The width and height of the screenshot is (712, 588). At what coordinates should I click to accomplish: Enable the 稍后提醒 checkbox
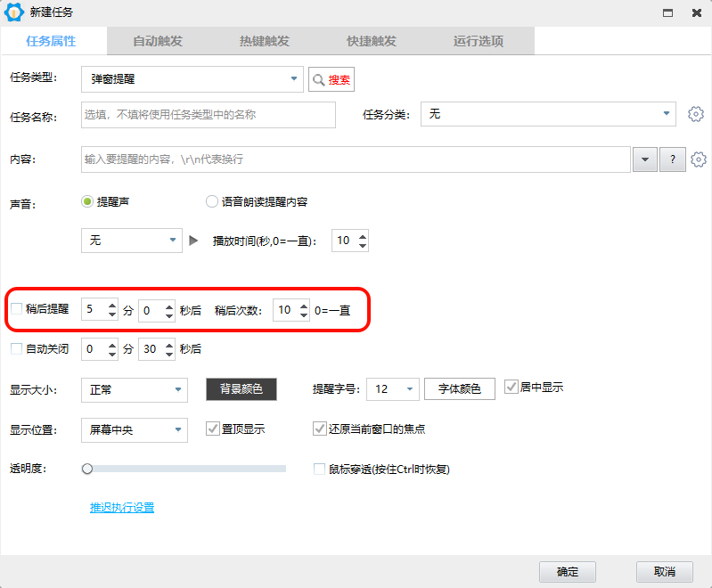(16, 310)
